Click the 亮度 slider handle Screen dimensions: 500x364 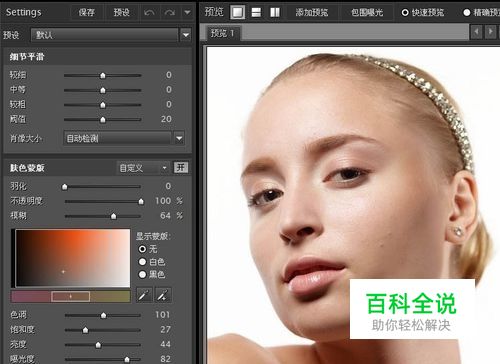pos(98,345)
